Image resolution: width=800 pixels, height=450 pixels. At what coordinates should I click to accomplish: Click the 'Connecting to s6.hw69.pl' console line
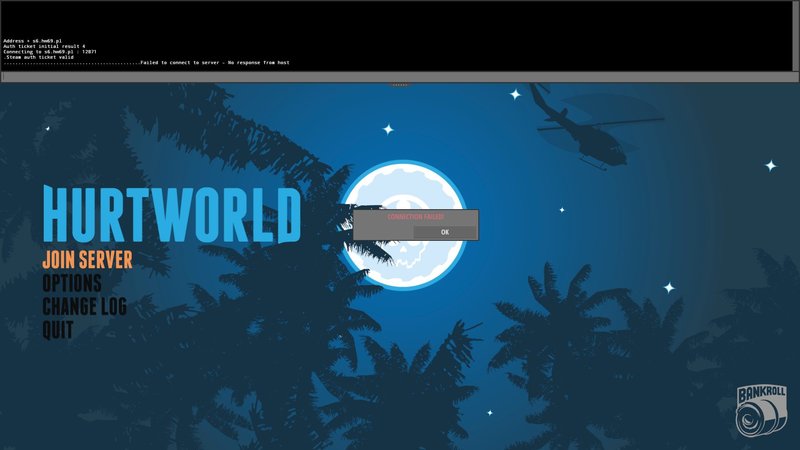coord(49,52)
